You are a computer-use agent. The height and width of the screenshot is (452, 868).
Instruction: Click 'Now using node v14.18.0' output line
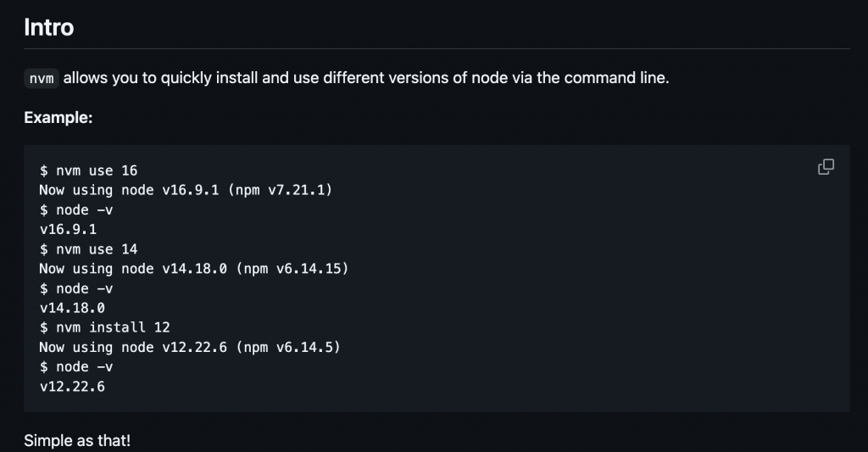pyautogui.click(x=131, y=269)
